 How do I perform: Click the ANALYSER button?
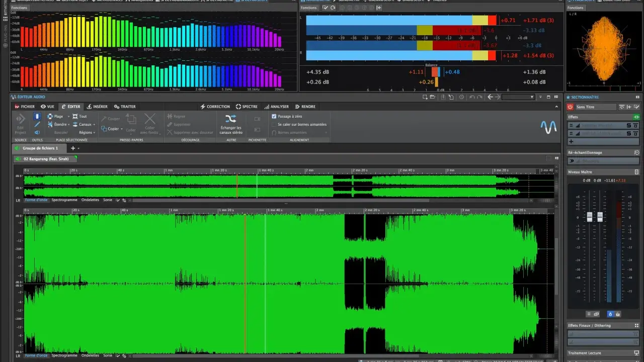point(276,107)
